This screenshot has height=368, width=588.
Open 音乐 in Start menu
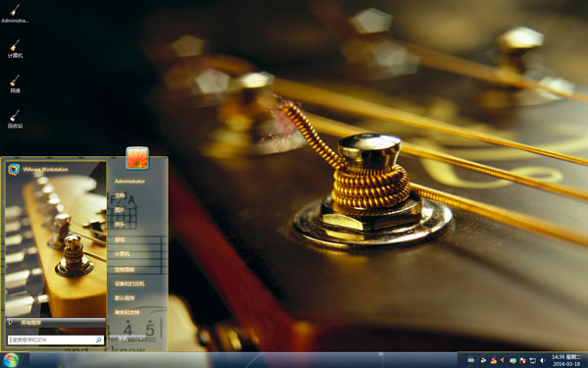(x=120, y=225)
